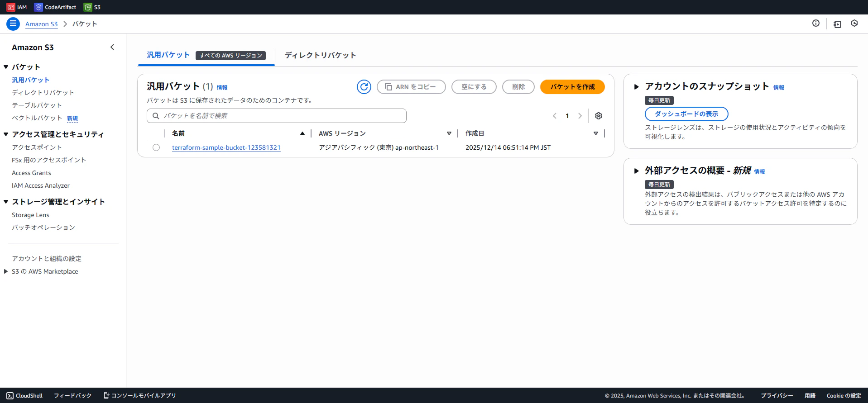Expand S3 の AWS Marketplace section

click(x=6, y=271)
